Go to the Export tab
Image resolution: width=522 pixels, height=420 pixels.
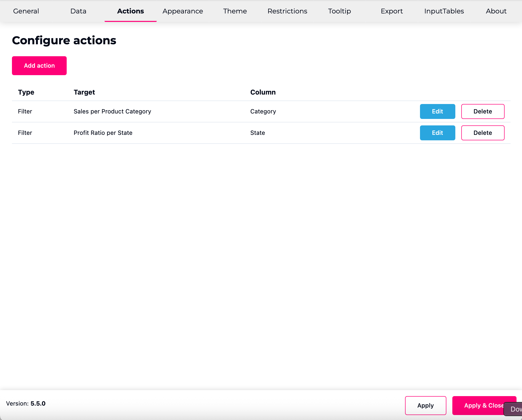tap(392, 11)
